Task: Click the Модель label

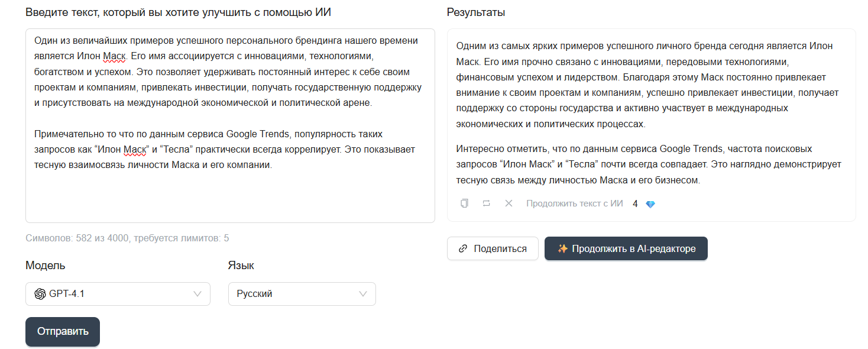Action: pos(46,265)
